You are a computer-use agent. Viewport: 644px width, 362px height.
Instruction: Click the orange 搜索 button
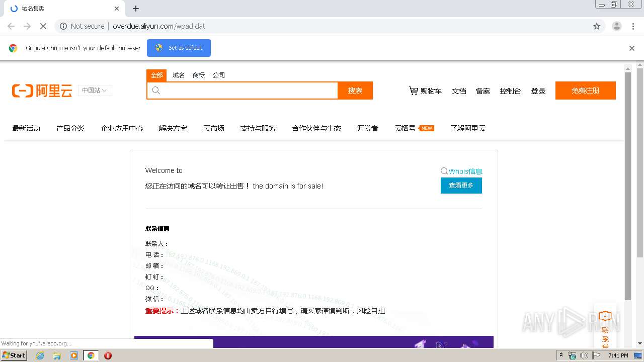[x=355, y=90]
